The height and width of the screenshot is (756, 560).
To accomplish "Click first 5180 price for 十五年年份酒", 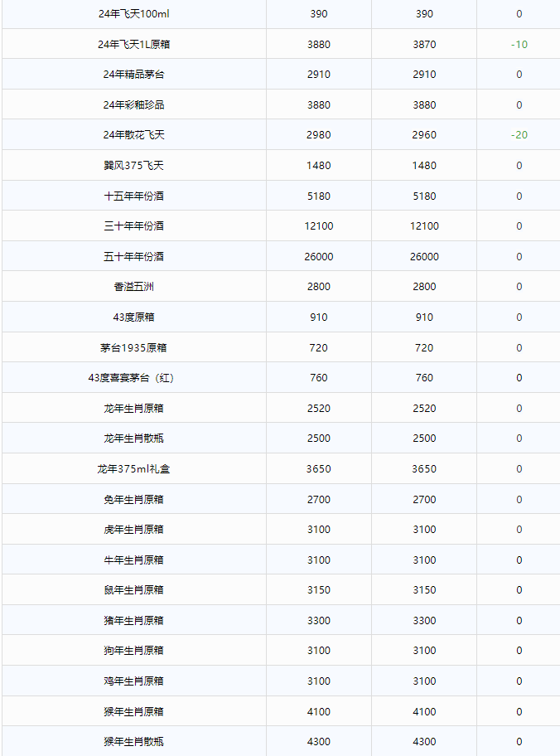I will click(x=319, y=196).
